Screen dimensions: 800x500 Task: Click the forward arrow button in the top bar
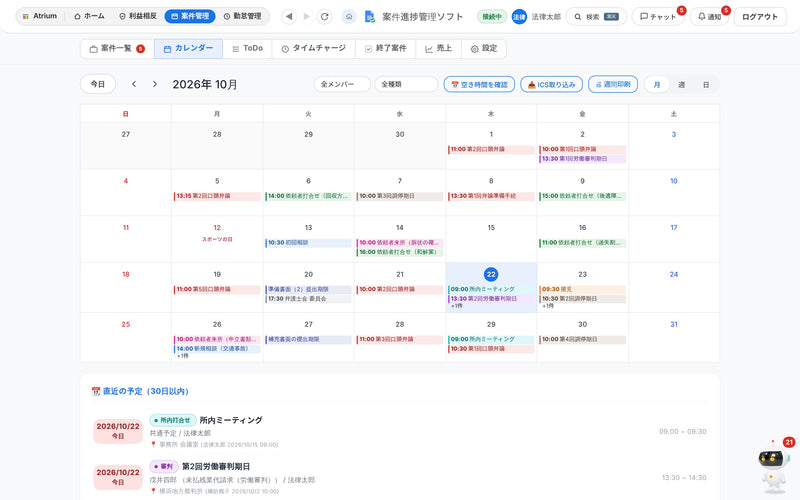click(x=307, y=16)
